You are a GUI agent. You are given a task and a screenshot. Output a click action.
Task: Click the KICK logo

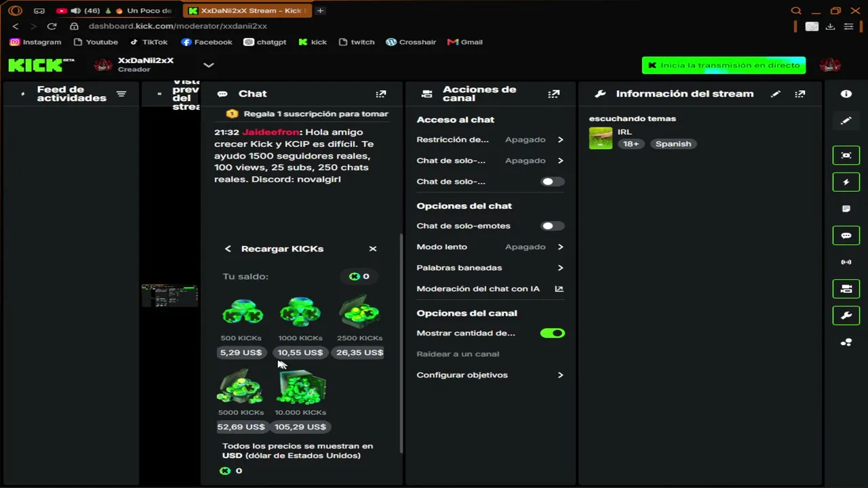pos(41,65)
